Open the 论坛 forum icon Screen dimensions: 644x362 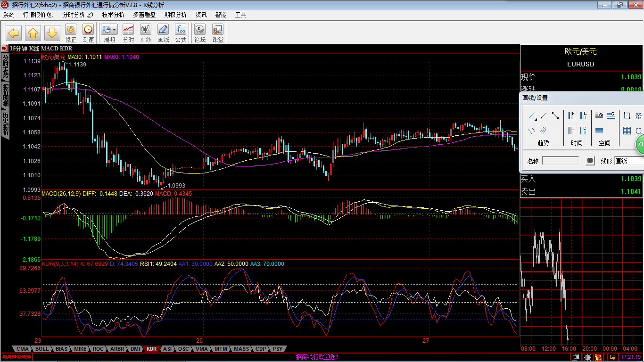click(x=200, y=33)
